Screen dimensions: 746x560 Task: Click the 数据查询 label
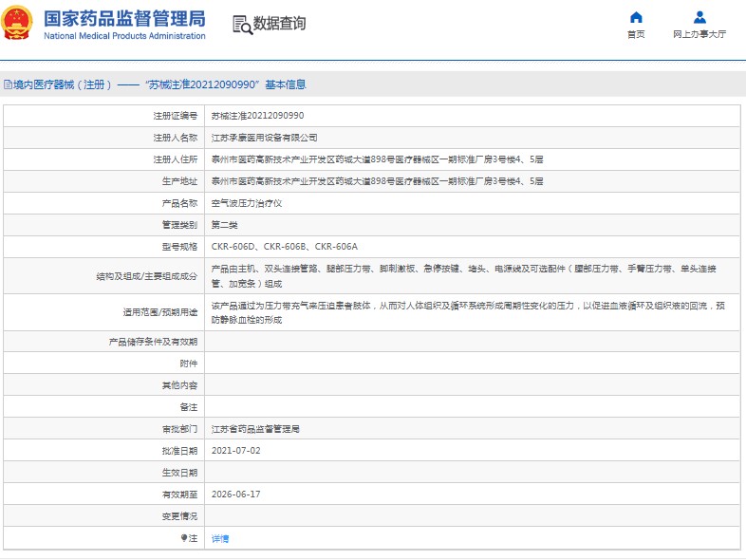pos(279,24)
